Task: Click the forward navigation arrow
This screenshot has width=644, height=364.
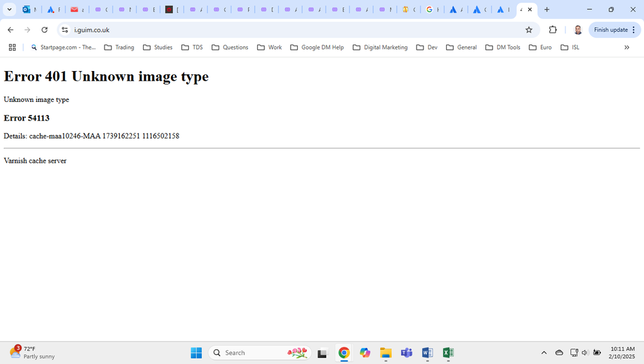Action: (28, 30)
